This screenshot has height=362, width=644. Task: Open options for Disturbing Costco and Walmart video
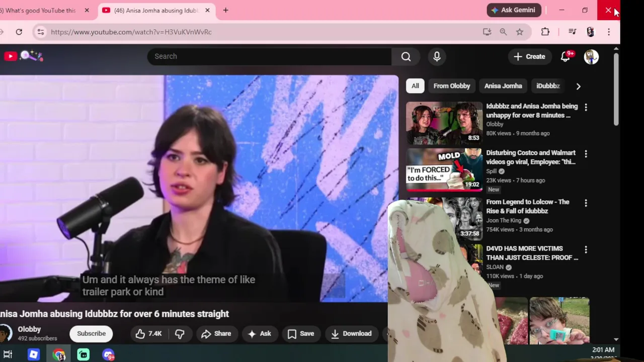[x=586, y=153]
